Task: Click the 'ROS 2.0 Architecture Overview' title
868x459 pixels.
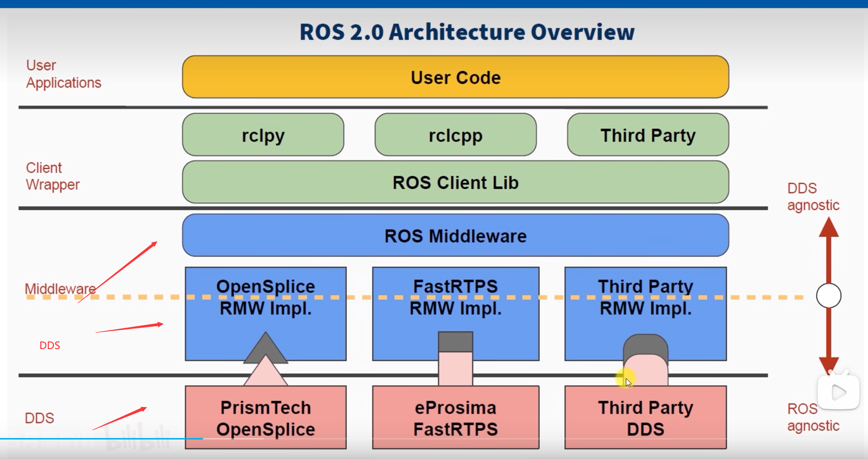Action: click(467, 32)
